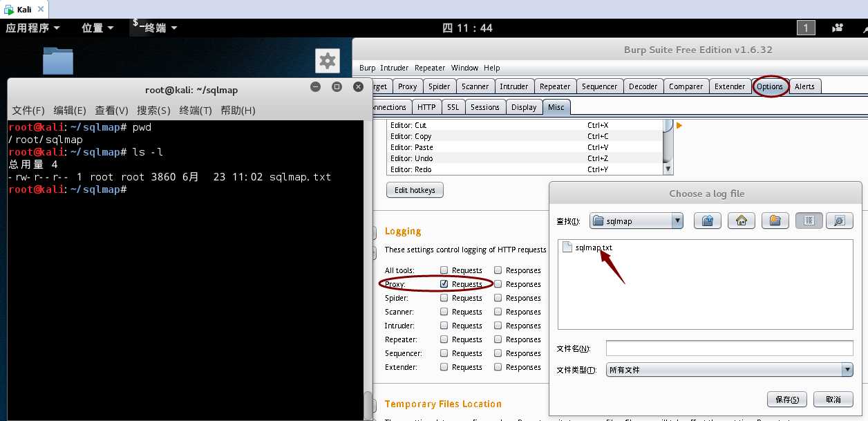Click the Kali VM tab icon
This screenshot has height=421, width=868.
tap(8, 9)
